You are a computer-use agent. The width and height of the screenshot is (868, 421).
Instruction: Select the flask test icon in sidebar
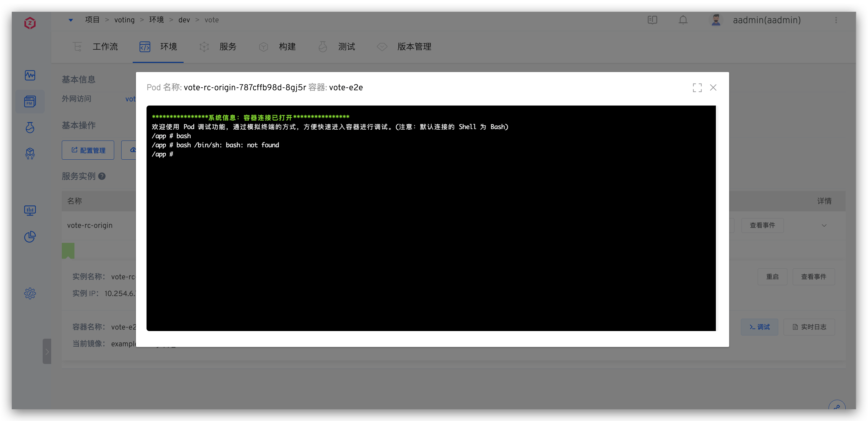point(30,127)
